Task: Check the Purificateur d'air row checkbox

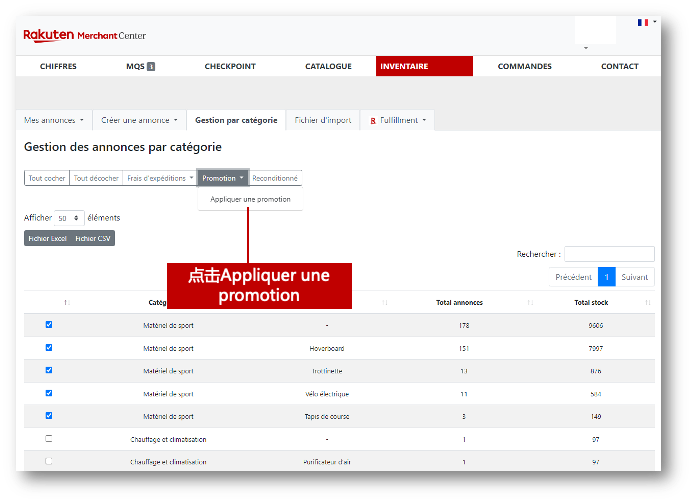Action: 49,461
